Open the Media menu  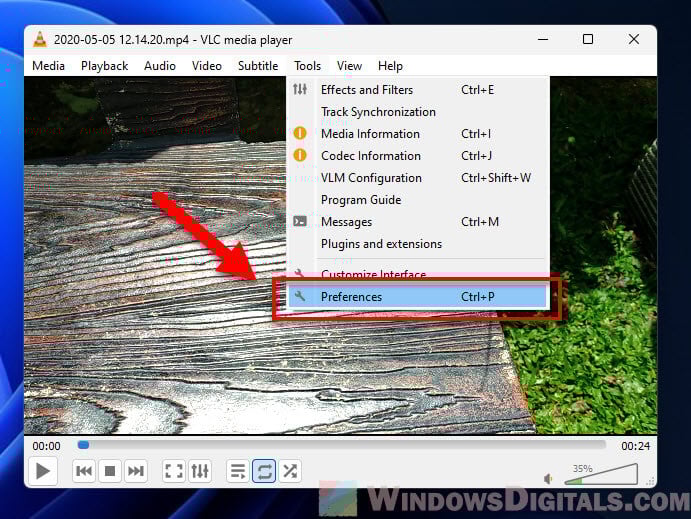[x=48, y=66]
